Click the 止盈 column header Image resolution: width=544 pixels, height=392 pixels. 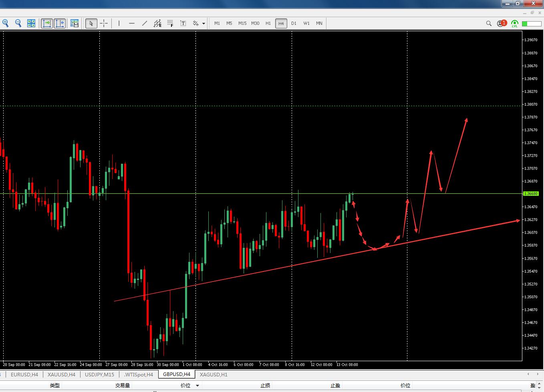[335, 385]
